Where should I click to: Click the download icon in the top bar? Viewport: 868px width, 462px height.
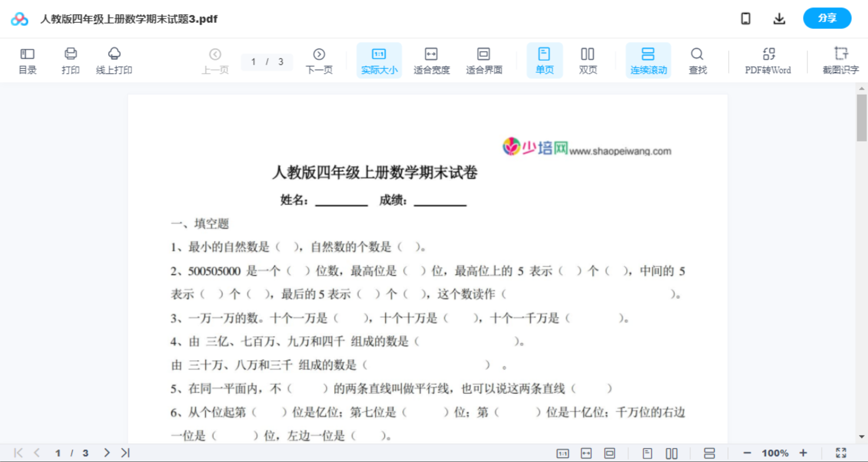point(779,18)
